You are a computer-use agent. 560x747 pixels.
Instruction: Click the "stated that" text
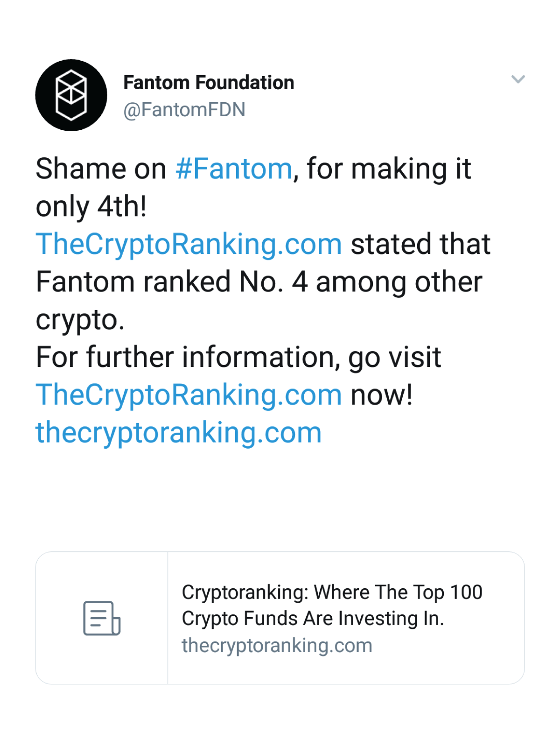coord(420,244)
